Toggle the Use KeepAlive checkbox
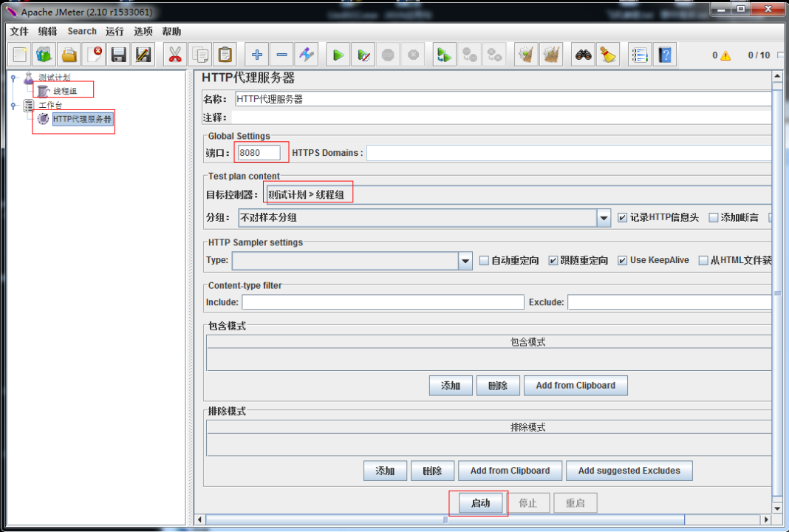789x532 pixels. point(623,260)
